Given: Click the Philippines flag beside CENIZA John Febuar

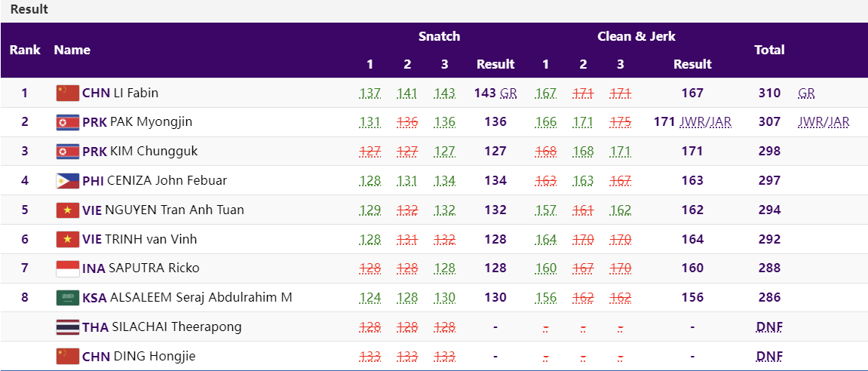Looking at the screenshot, I should tap(68, 180).
